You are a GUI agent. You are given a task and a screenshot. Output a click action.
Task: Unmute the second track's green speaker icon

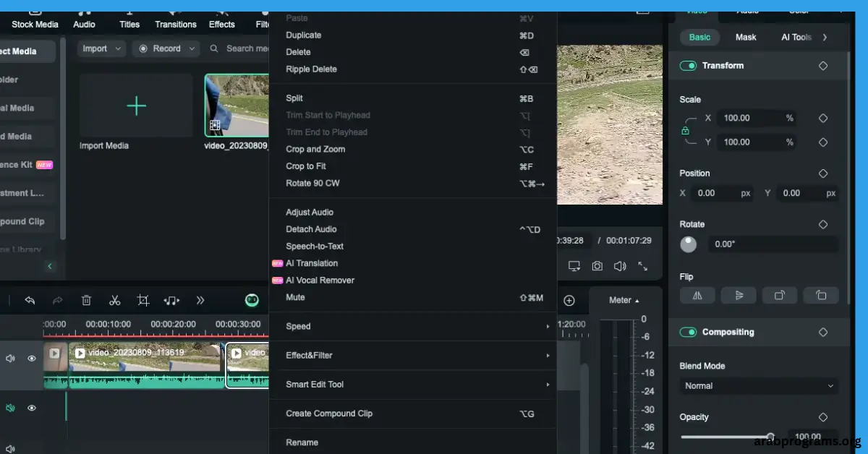10,408
